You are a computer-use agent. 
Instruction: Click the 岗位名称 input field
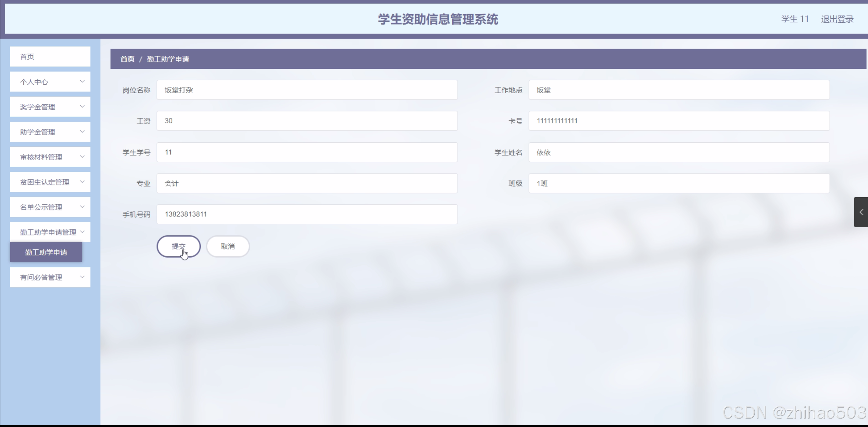pyautogui.click(x=307, y=90)
